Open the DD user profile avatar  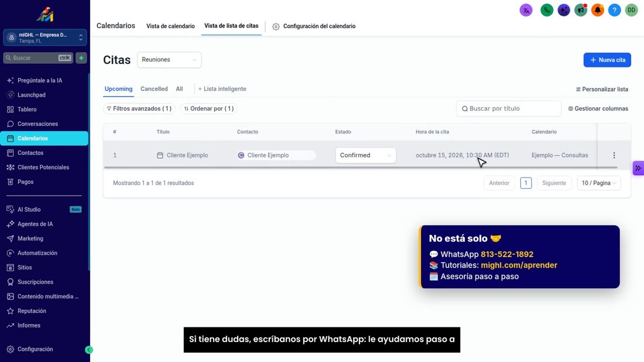(631, 11)
